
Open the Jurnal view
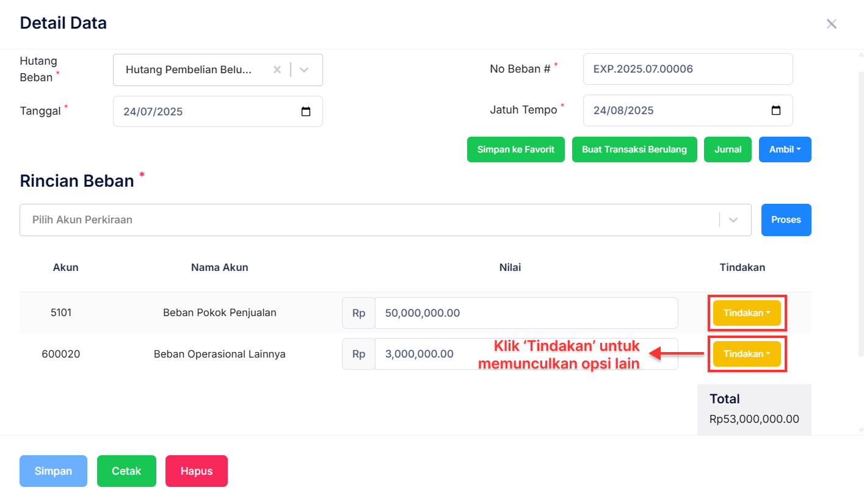(x=727, y=149)
